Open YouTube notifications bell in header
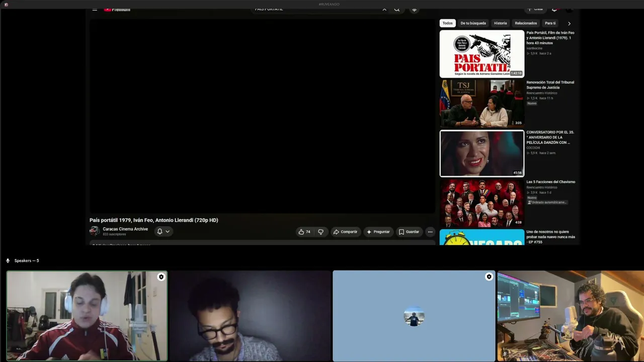Viewport: 644px width, 362px height. tap(554, 9)
